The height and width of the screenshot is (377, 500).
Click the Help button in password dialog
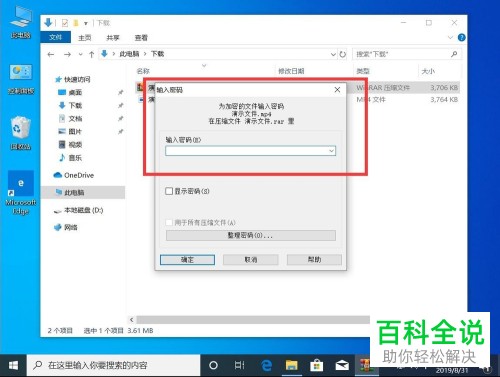click(x=314, y=259)
